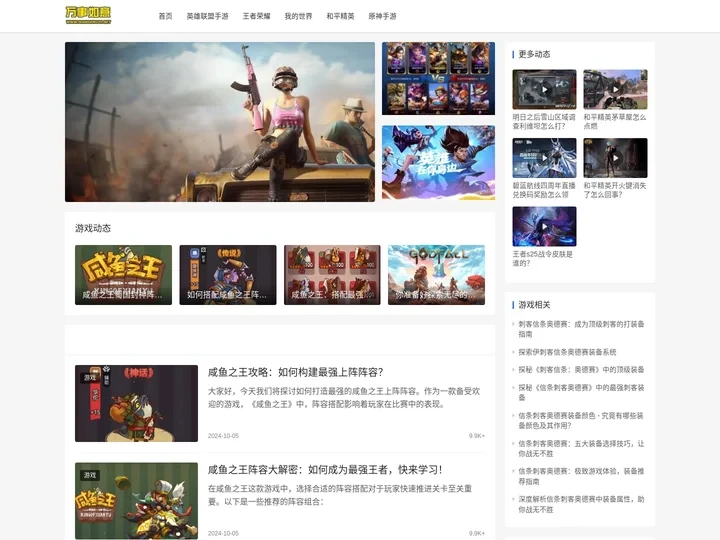Click the second article's summary starting 在咸鱼之王这款游戏中
Viewport: 720px width, 540px height.
point(340,495)
